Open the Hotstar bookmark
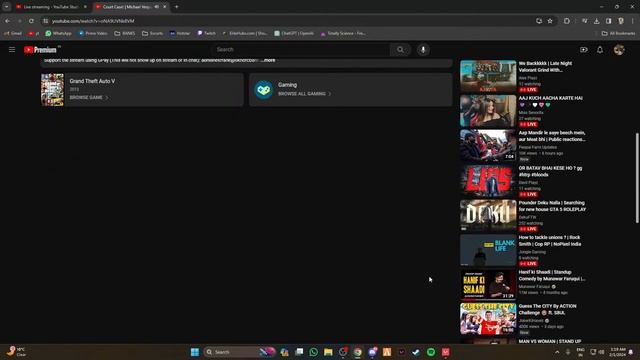The image size is (640, 360). [180, 33]
